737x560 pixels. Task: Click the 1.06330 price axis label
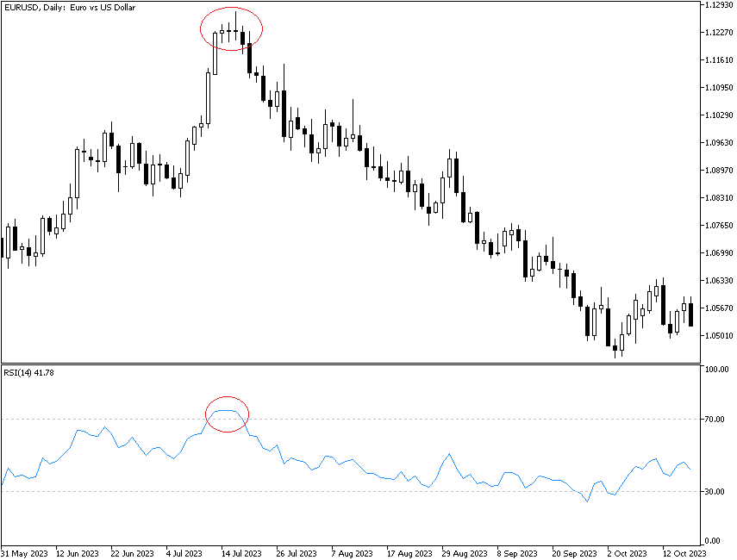point(717,281)
